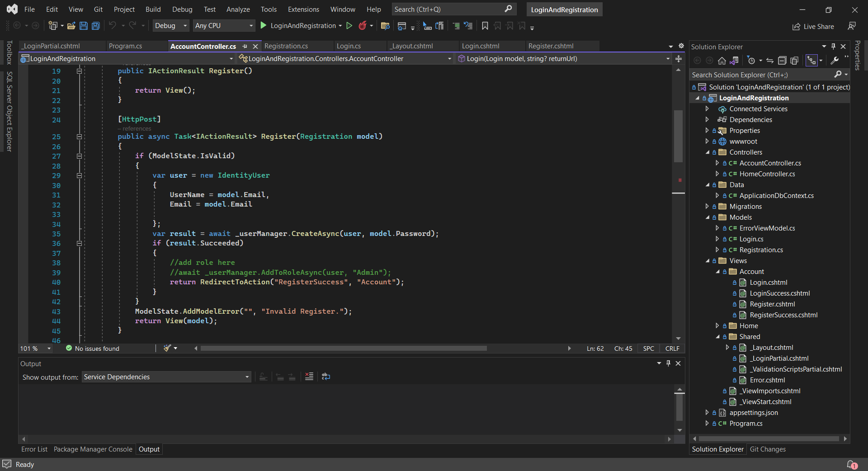Toggle the pin on AccountController.cs tab

245,46
